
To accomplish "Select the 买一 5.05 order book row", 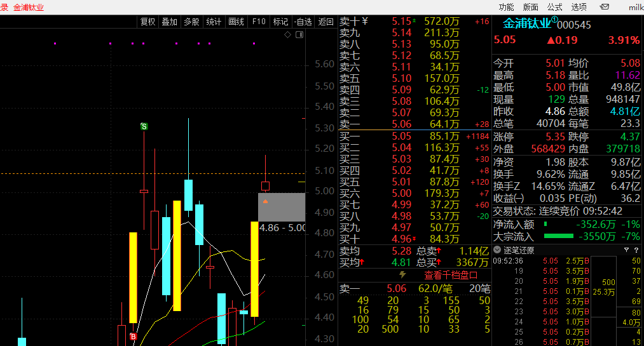I will point(414,136).
